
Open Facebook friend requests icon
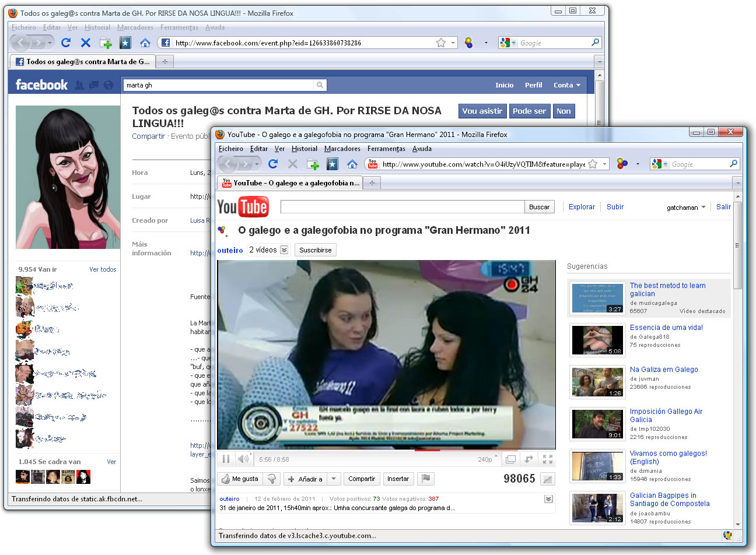(x=79, y=85)
